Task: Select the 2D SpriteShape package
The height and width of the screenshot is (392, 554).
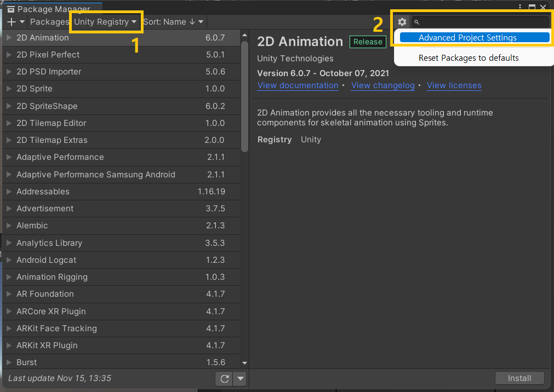Action: click(x=121, y=106)
